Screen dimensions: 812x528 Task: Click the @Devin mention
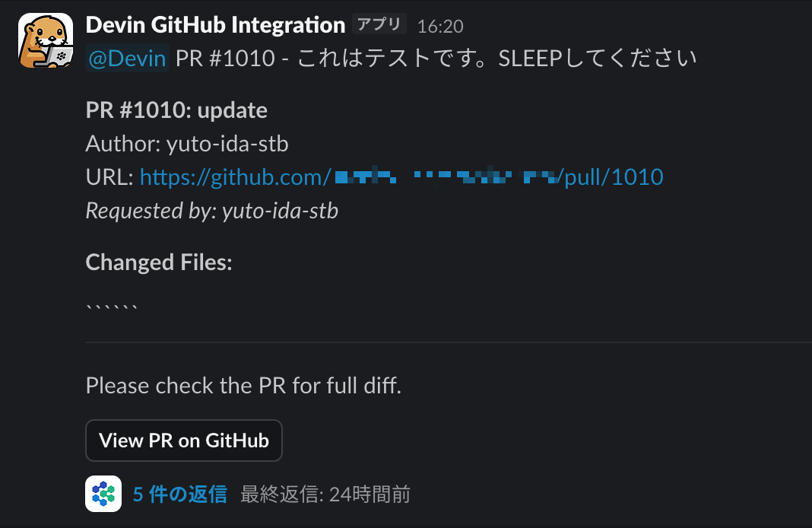click(x=127, y=59)
